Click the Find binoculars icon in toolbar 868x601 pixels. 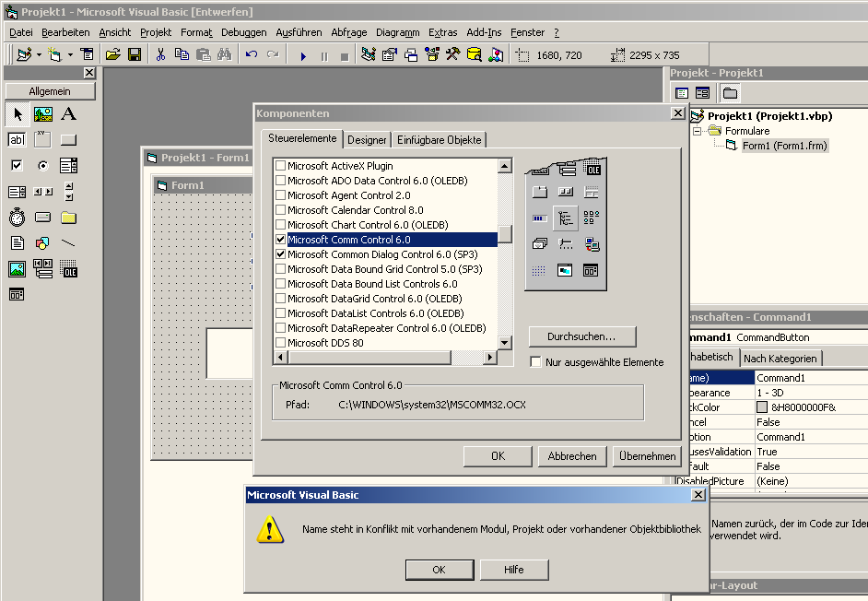coord(224,55)
